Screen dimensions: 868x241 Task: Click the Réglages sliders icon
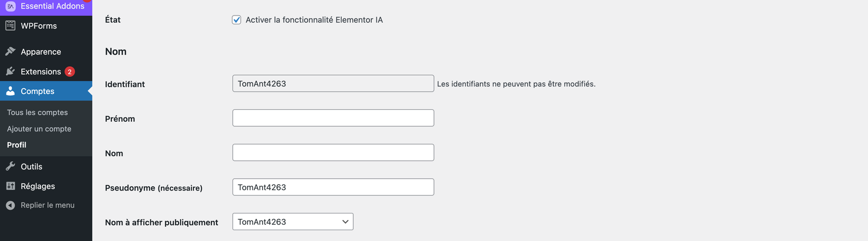pos(10,186)
